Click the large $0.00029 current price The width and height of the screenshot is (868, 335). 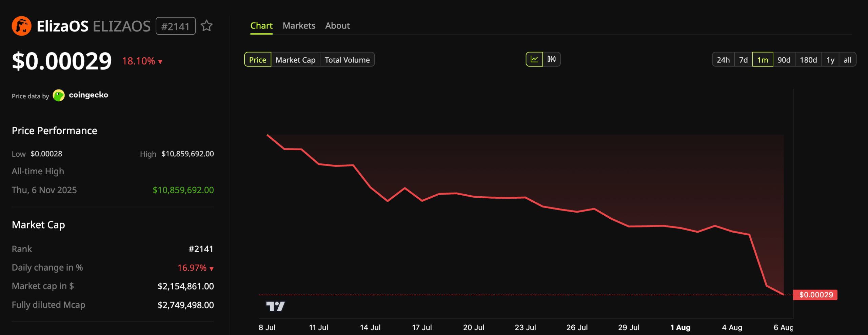coord(62,61)
